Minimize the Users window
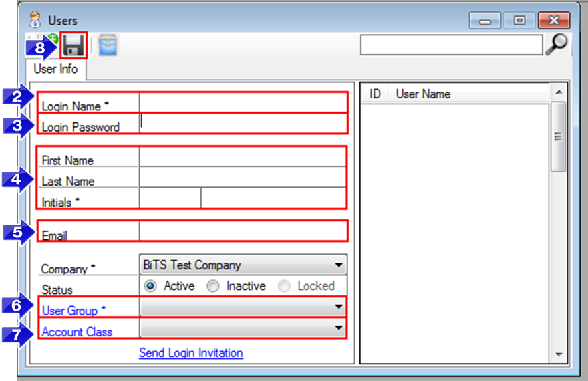 click(x=485, y=21)
